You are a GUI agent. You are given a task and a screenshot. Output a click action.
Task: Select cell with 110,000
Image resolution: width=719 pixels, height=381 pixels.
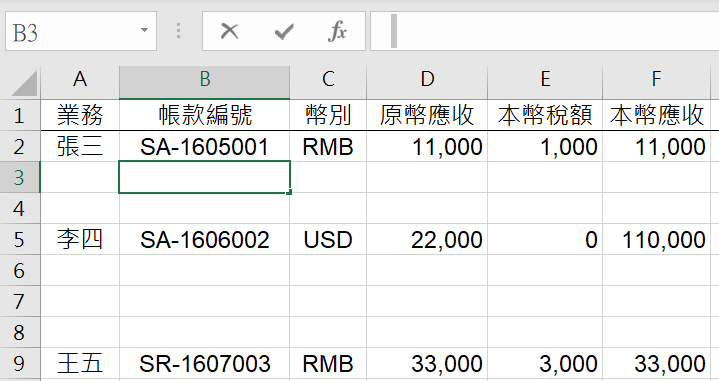tap(656, 239)
